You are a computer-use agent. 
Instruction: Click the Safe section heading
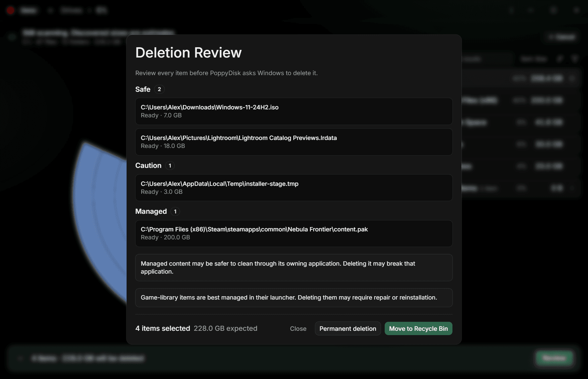[143, 89]
